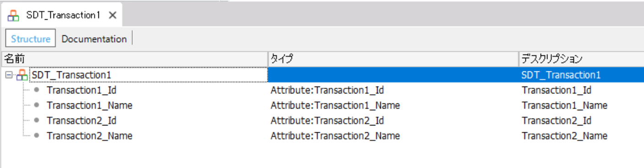Click the タイプ column header
This screenshot has height=168, width=644.
(x=393, y=59)
